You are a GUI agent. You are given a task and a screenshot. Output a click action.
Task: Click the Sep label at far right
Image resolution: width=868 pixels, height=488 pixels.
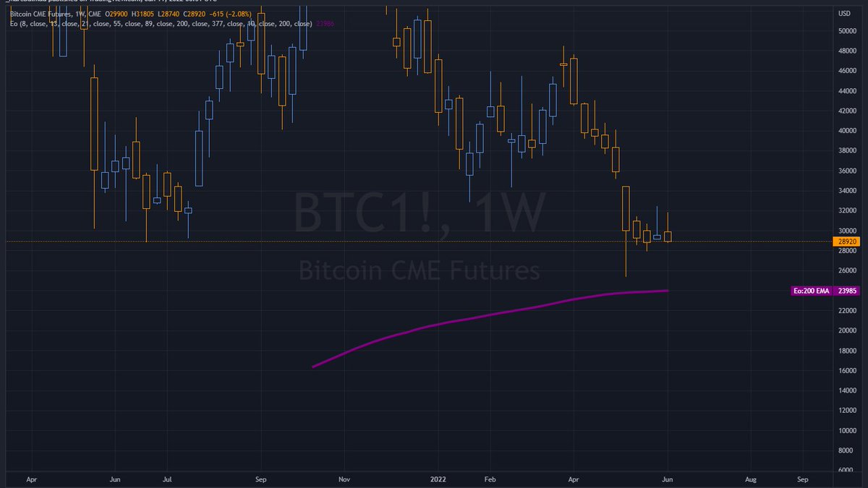pos(801,479)
